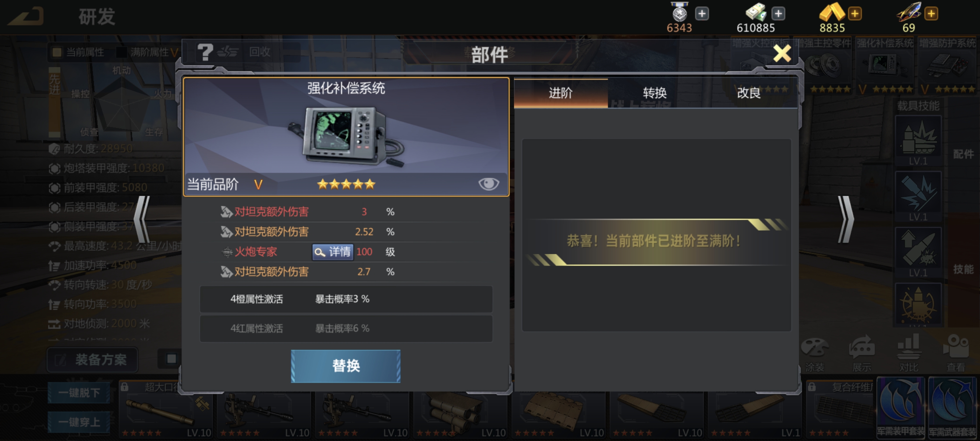Click the recycle 回收 plane icon

(227, 52)
